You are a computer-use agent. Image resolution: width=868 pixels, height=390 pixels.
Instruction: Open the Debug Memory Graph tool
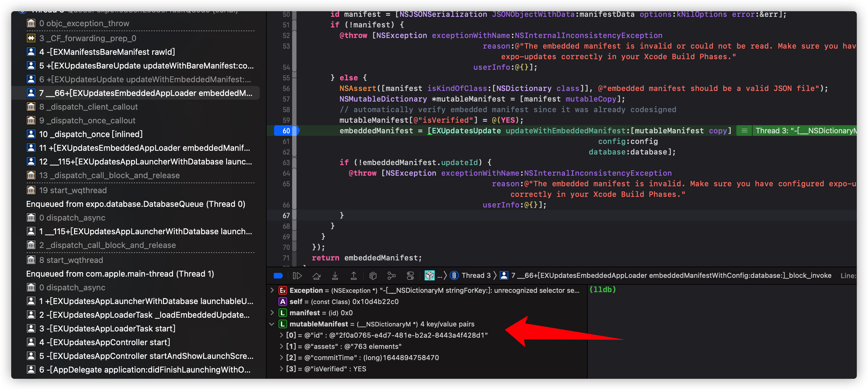(x=392, y=275)
